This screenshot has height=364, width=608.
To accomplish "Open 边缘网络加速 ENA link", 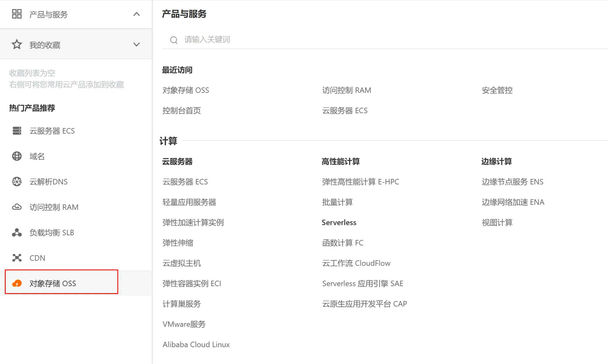I will tap(513, 202).
